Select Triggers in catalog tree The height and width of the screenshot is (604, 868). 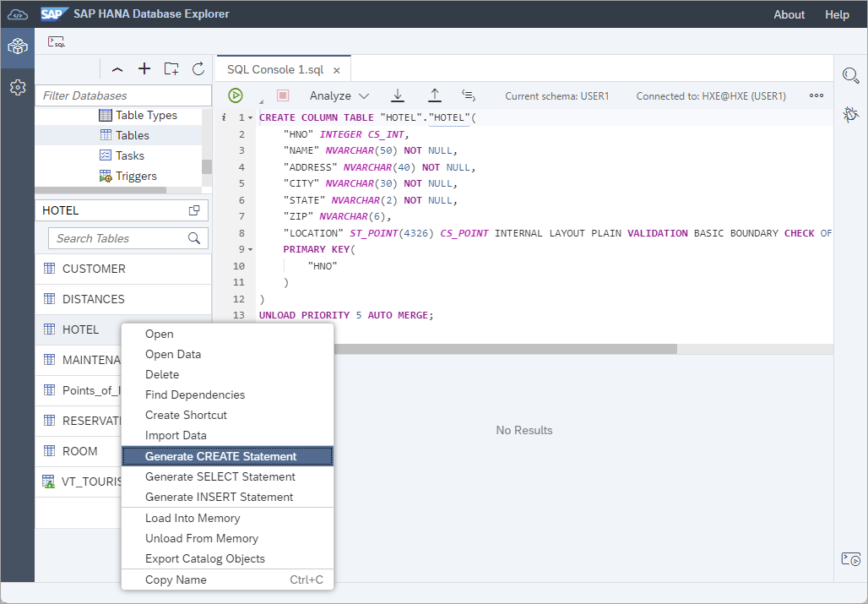click(127, 176)
